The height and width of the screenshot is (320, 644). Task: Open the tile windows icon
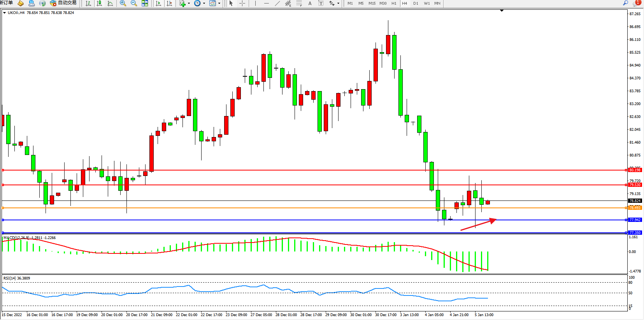tap(145, 3)
